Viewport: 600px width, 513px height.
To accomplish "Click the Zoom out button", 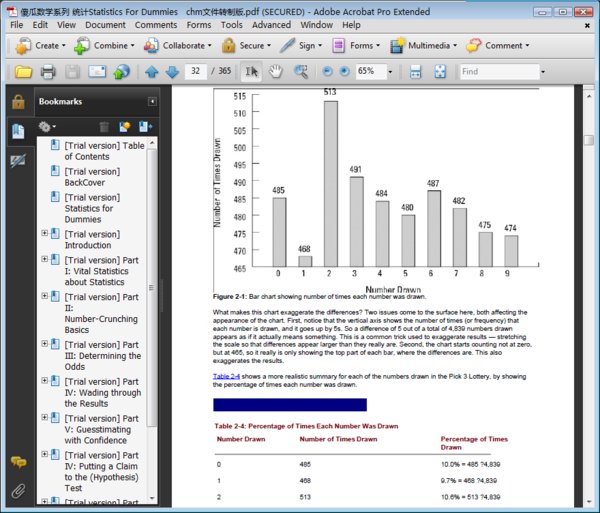I will pyautogui.click(x=327, y=71).
